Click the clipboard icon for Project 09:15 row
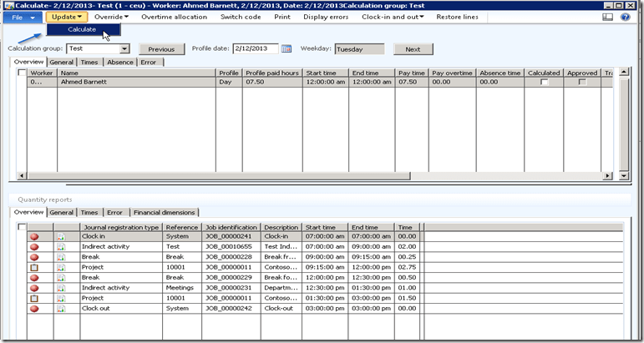This screenshot has height=343, width=644. (35, 267)
